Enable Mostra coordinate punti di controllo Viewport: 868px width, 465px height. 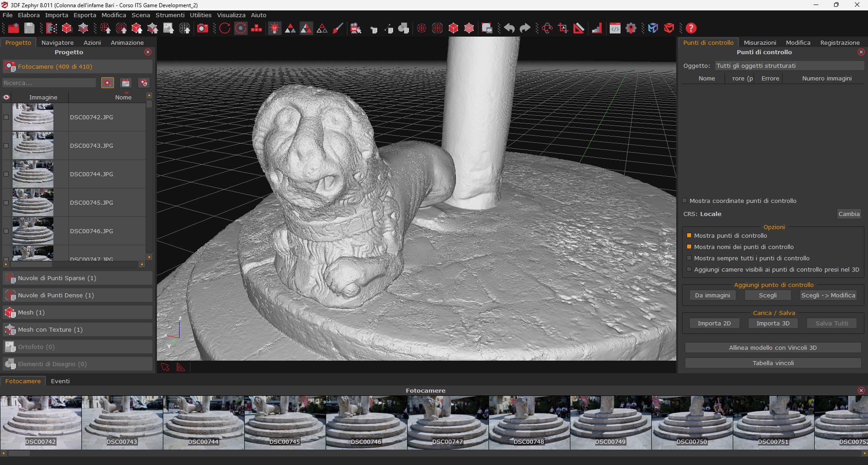(x=685, y=201)
